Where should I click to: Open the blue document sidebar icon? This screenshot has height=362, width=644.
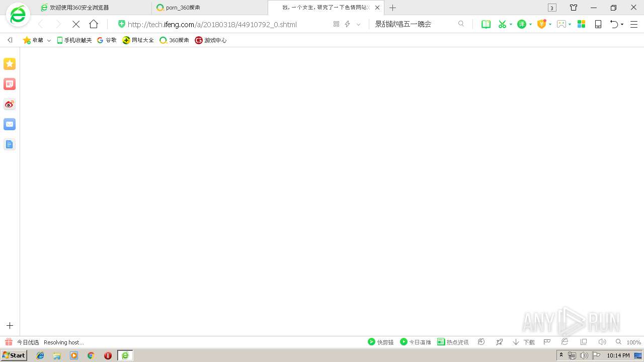coord(10,144)
